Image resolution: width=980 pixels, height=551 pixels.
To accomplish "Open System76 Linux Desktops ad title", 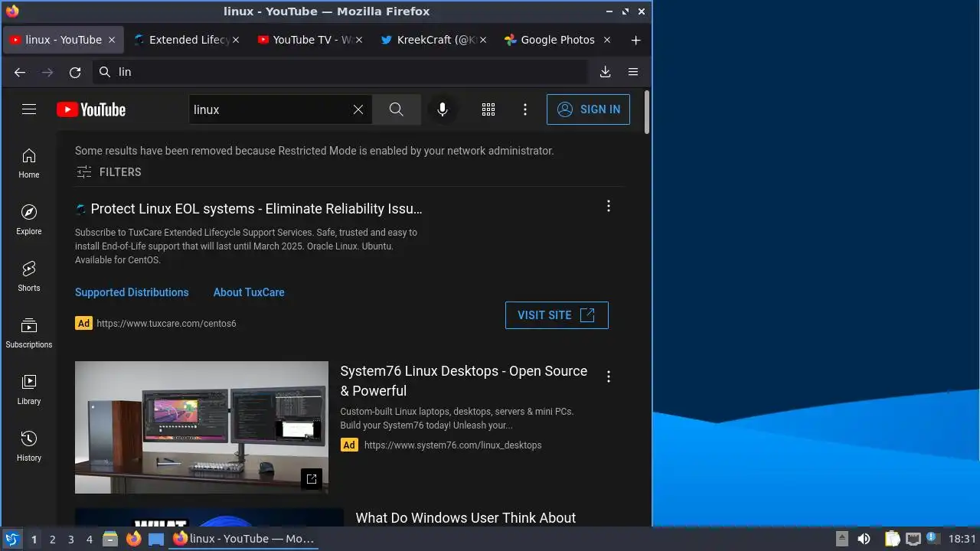I will pyautogui.click(x=464, y=380).
